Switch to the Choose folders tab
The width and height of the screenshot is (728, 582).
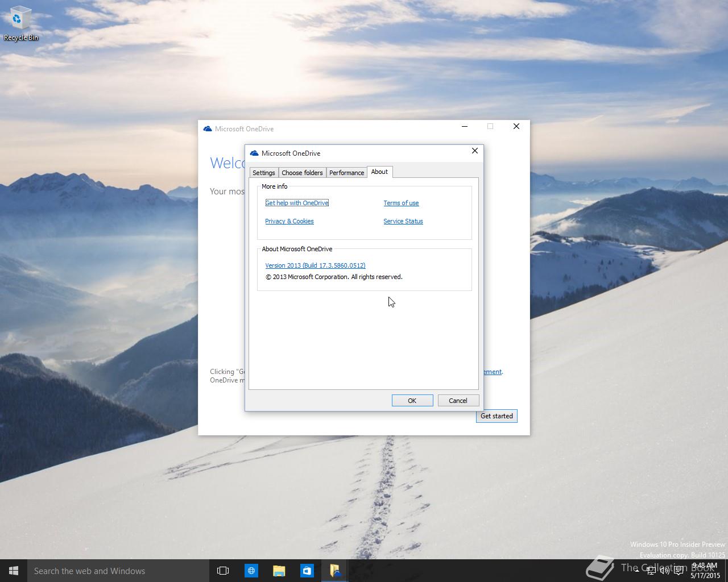click(302, 172)
